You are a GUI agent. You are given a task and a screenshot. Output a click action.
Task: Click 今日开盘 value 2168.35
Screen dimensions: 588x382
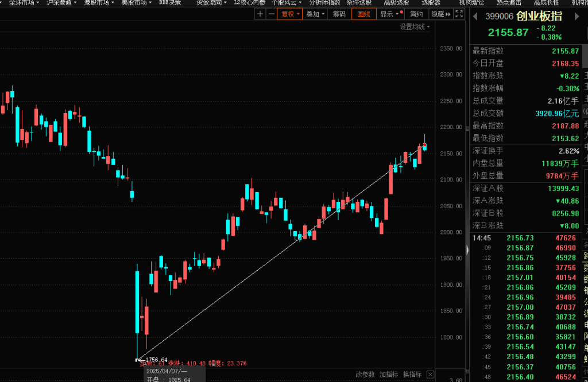(565, 63)
